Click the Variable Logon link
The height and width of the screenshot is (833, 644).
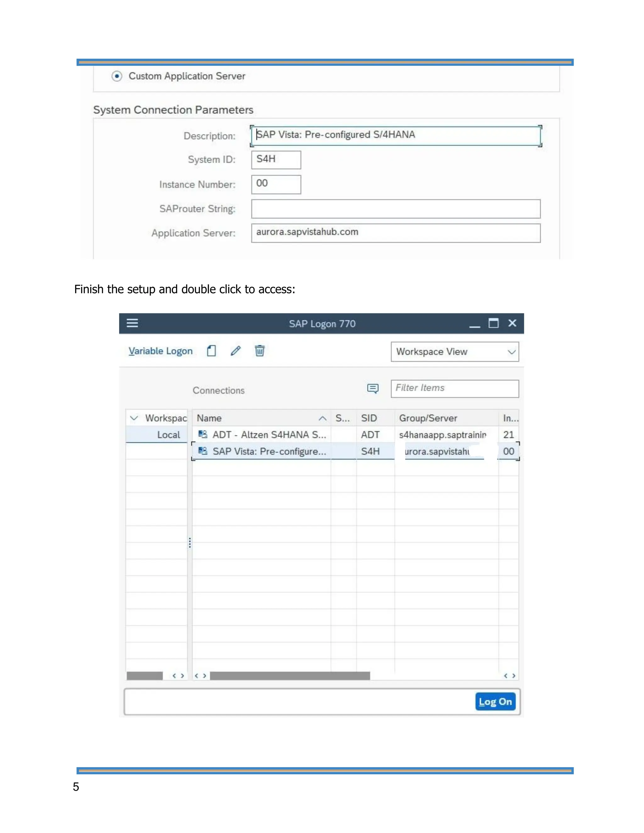pos(160,351)
